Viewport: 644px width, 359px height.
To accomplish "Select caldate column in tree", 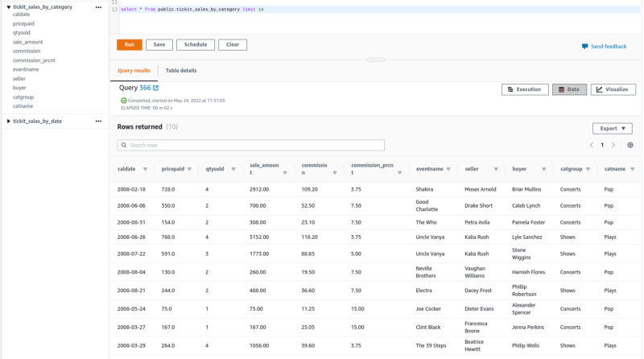I will click(22, 14).
